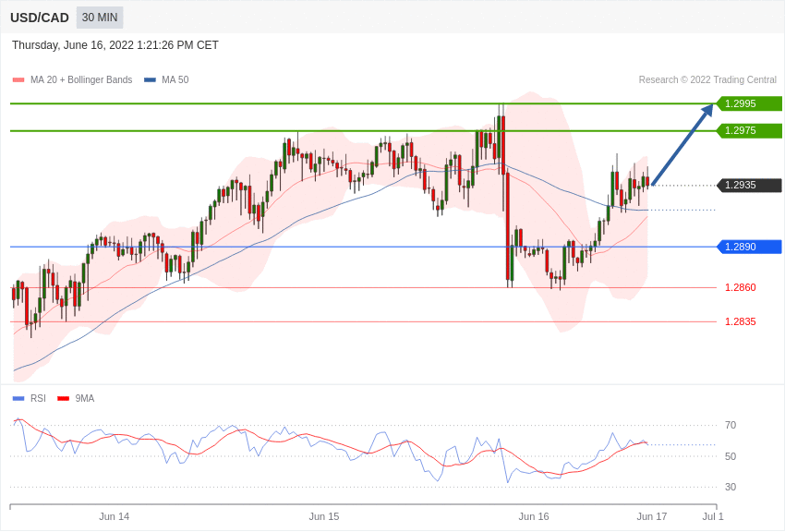Click the 1.2835 red support label

(x=741, y=321)
